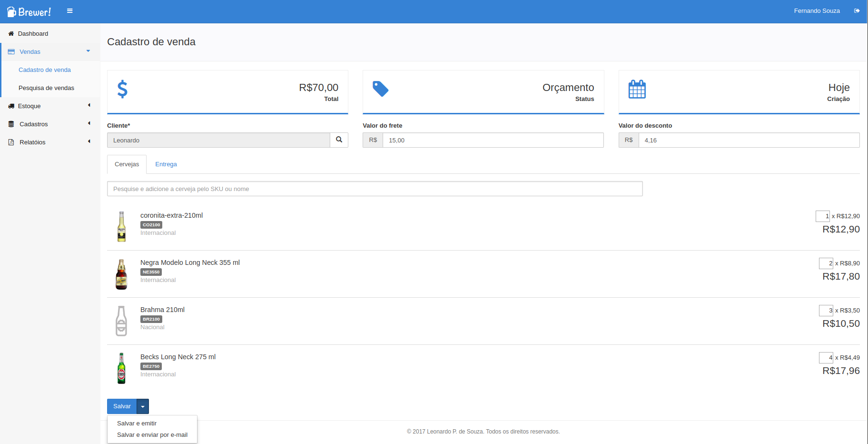Expand the Relatórios menu arrow
868x444 pixels.
pyautogui.click(x=89, y=141)
